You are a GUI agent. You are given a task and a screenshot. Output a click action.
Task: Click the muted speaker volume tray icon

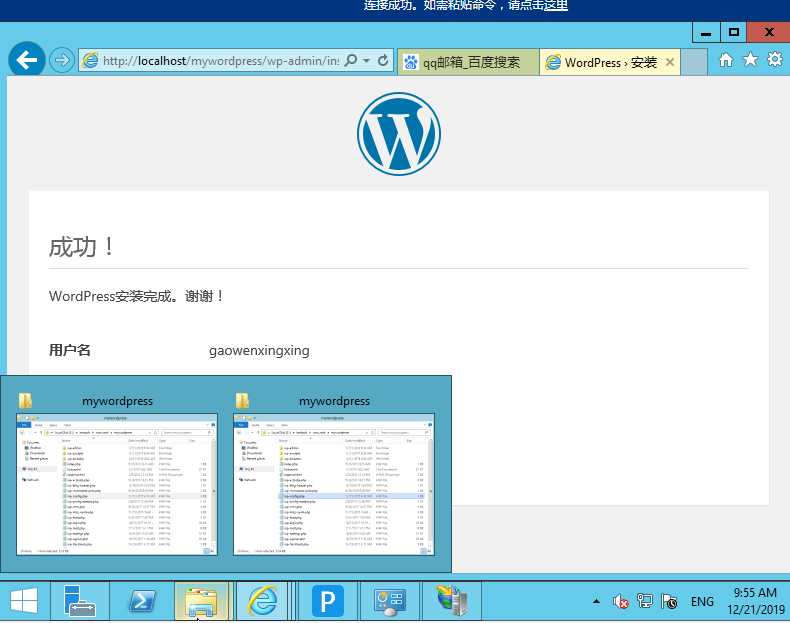click(x=620, y=601)
